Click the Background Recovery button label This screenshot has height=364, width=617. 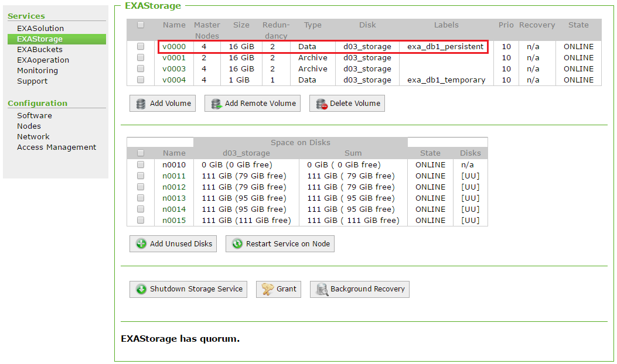point(367,289)
